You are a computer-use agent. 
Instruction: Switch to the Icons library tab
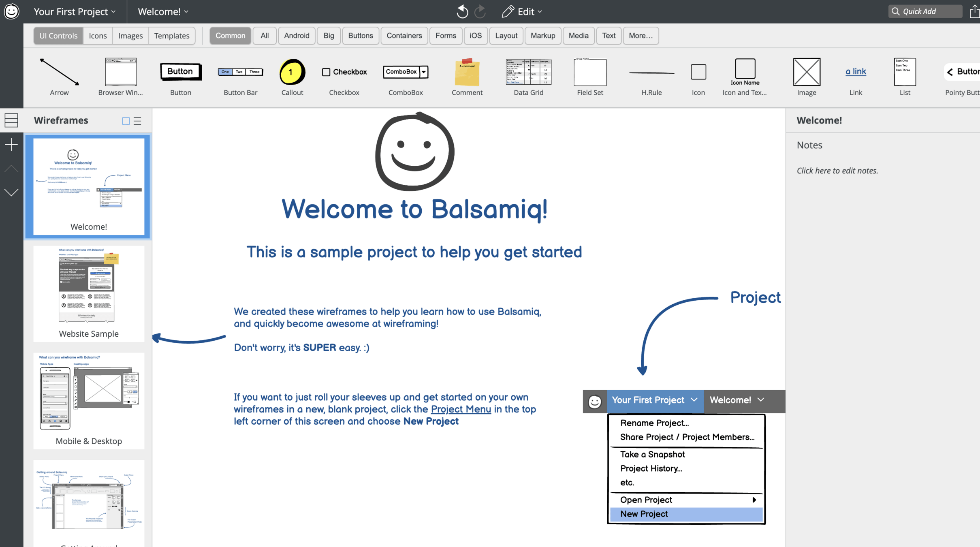(x=98, y=36)
